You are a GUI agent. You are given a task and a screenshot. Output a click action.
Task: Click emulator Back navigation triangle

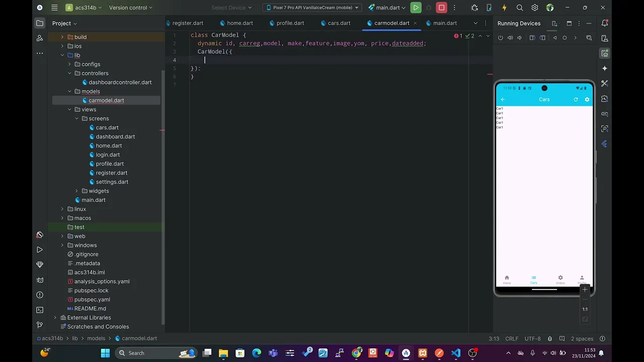[x=554, y=38]
